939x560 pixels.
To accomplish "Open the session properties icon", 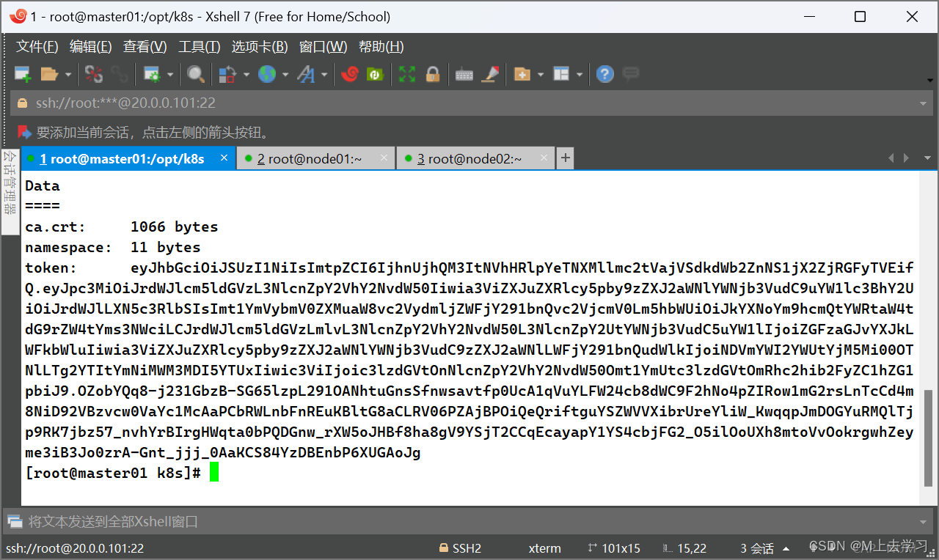I will pyautogui.click(x=153, y=74).
